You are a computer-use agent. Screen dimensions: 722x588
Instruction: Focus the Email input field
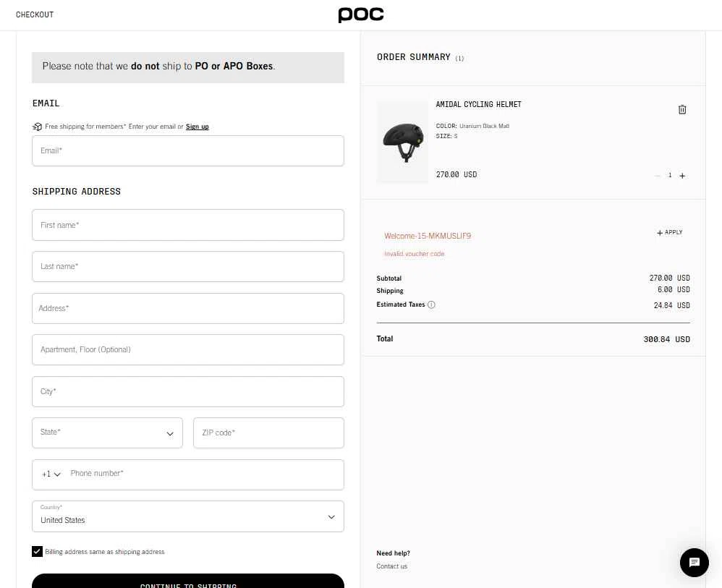188,150
